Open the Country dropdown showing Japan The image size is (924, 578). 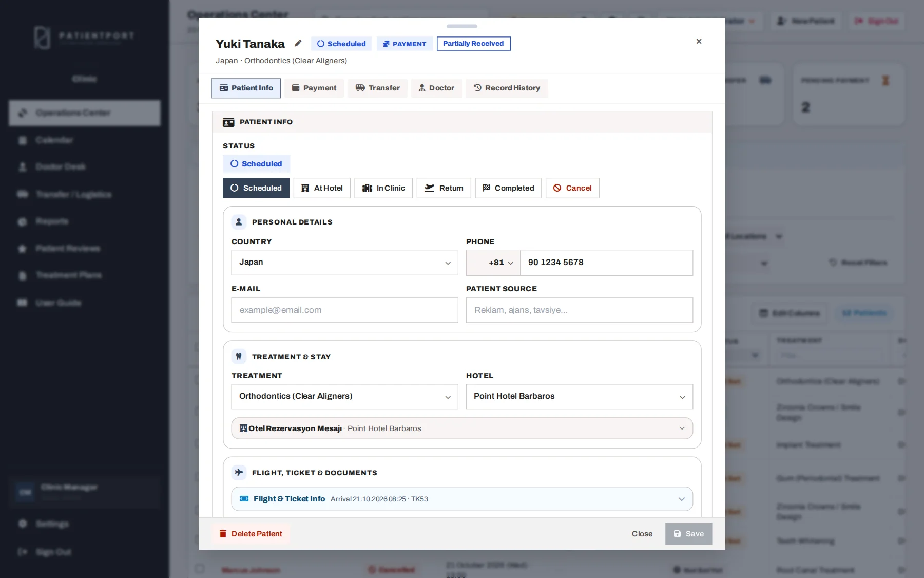tap(344, 263)
